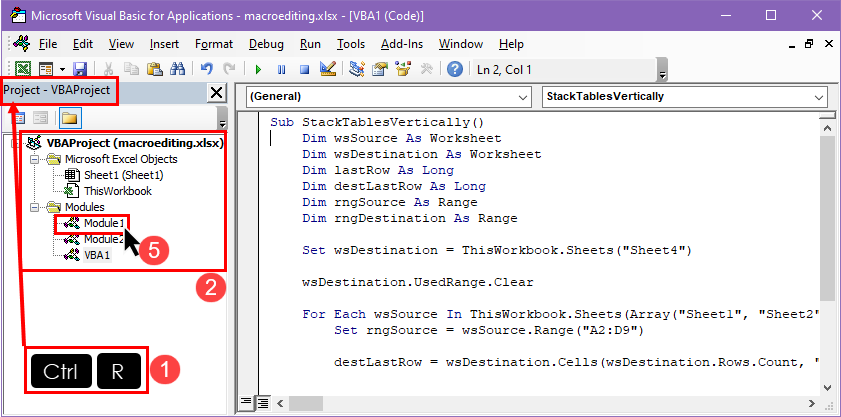Click the 'Dim lastRow As Long' line
841x417 pixels.
coord(378,171)
